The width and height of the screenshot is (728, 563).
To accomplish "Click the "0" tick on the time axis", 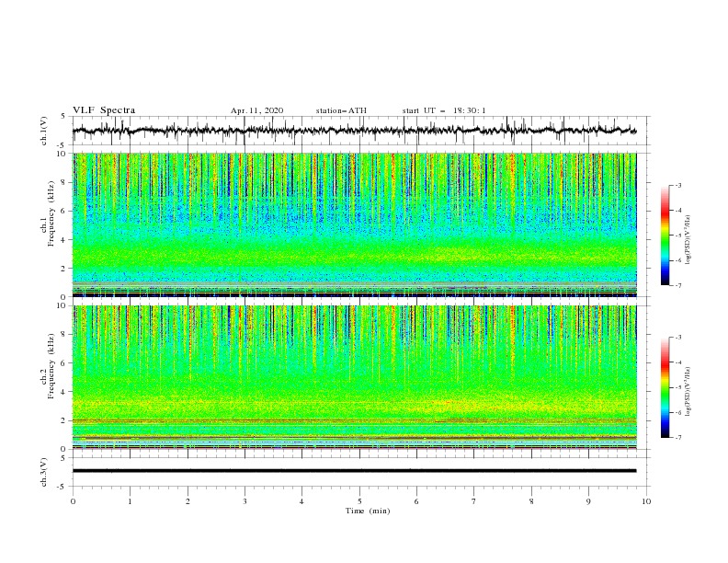I will (x=73, y=501).
